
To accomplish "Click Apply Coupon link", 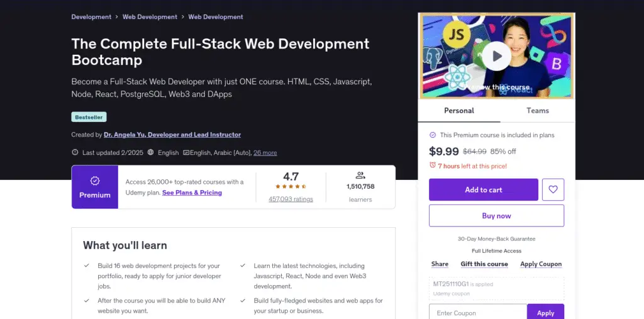I will [x=541, y=264].
